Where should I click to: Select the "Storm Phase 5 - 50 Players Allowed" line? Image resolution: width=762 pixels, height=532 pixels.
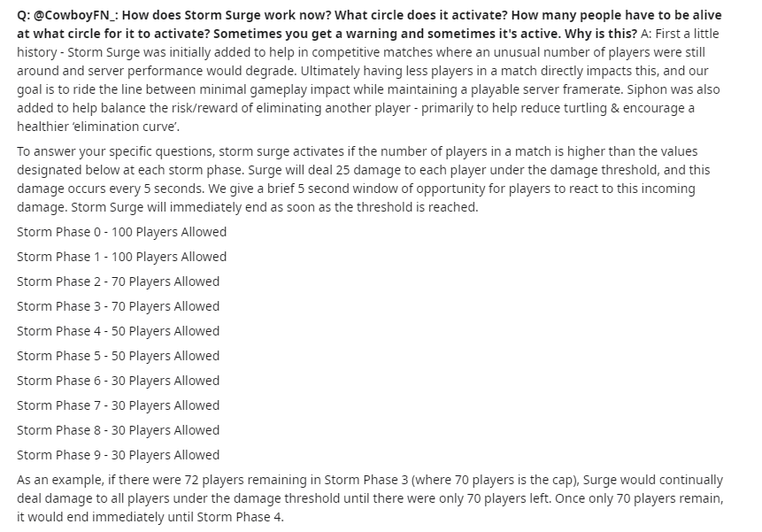(118, 356)
